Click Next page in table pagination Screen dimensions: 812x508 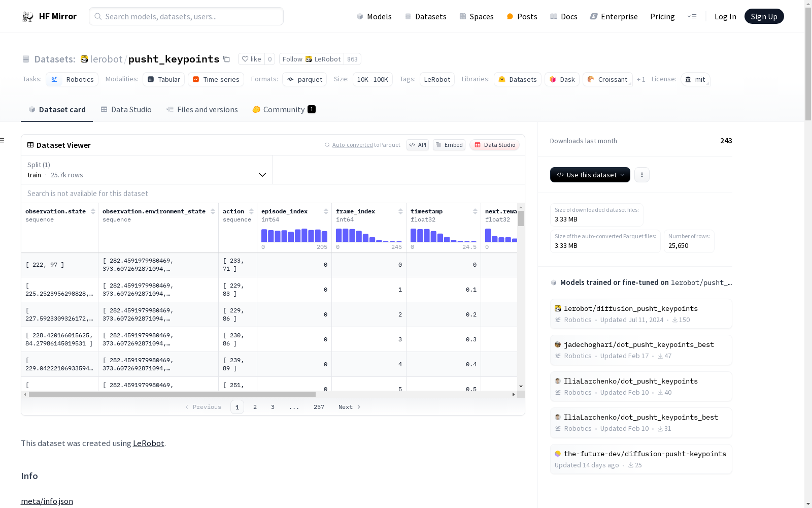tap(349, 407)
